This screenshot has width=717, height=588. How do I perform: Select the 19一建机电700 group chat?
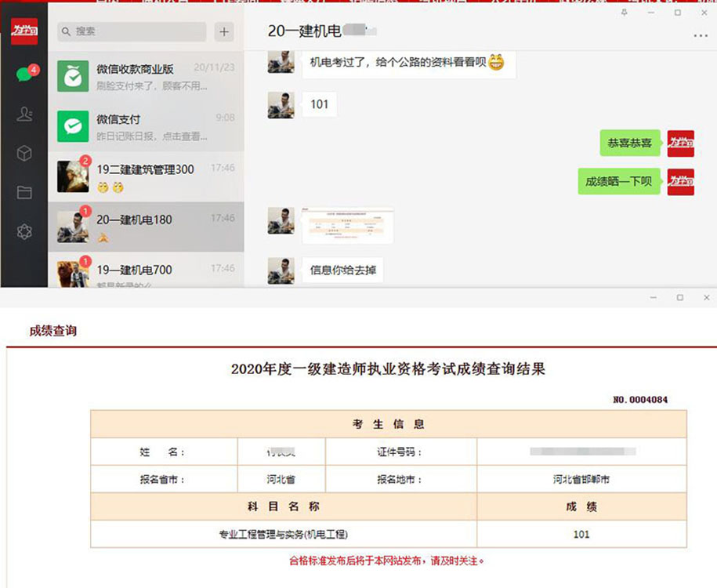[x=146, y=270]
